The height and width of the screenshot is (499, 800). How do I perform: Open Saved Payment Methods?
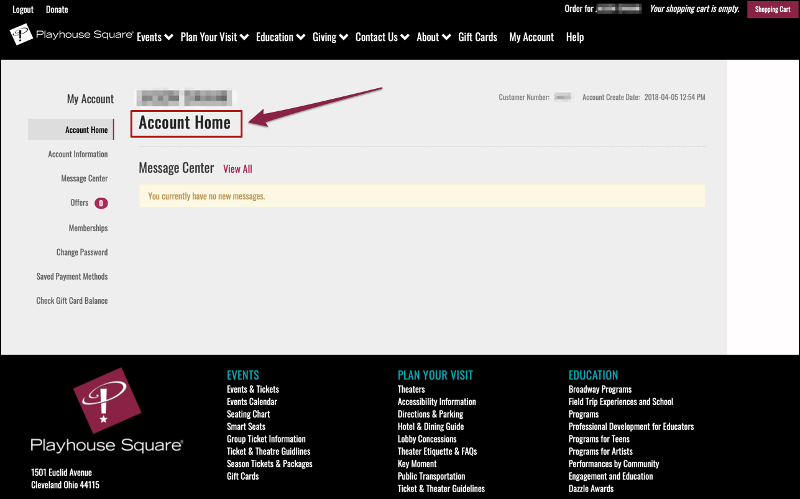(72, 277)
